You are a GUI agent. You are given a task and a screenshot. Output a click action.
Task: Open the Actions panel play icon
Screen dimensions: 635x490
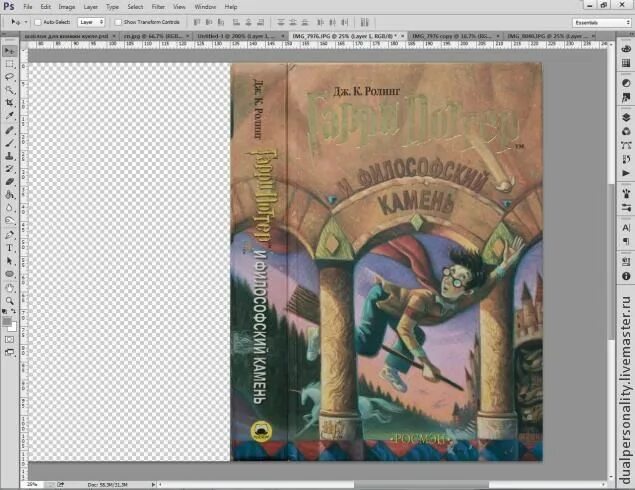click(x=626, y=173)
